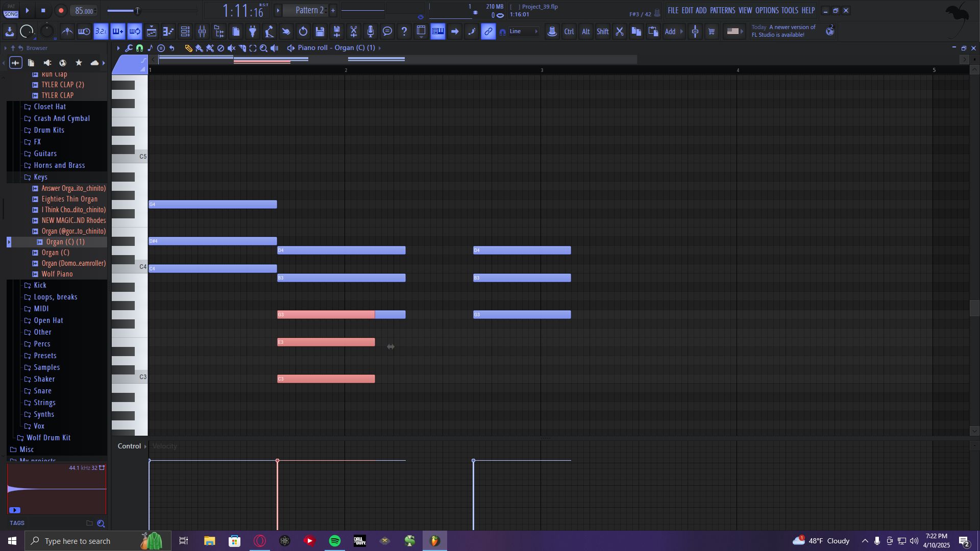Image resolution: width=980 pixels, height=551 pixels.
Task: Open the Mixer window icon
Action: click(x=202, y=32)
